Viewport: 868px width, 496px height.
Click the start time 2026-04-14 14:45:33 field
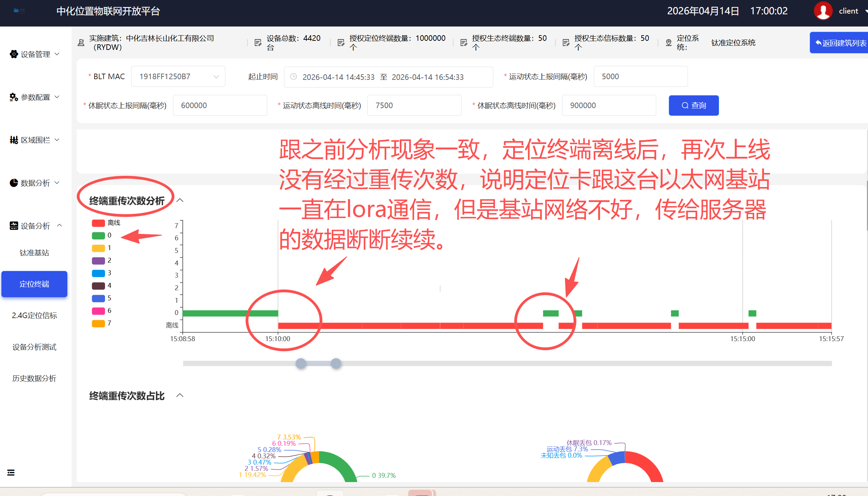[x=338, y=77]
